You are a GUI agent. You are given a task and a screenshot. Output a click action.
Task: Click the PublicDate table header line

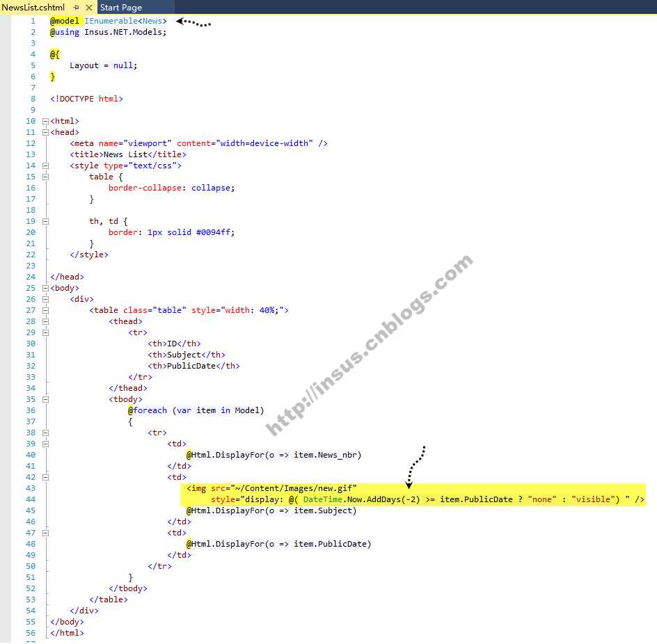coord(193,366)
